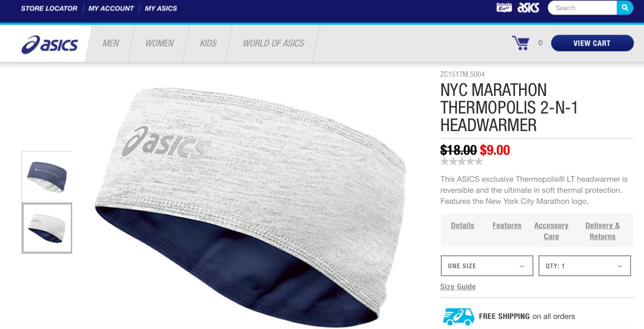Open the WOMEN navigation menu
The height and width of the screenshot is (329, 644).
pos(159,43)
